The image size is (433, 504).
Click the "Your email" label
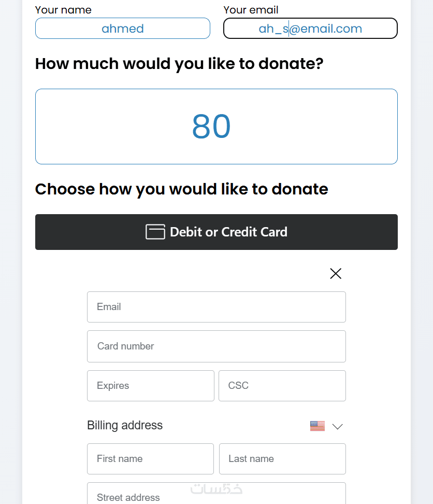coord(251,10)
